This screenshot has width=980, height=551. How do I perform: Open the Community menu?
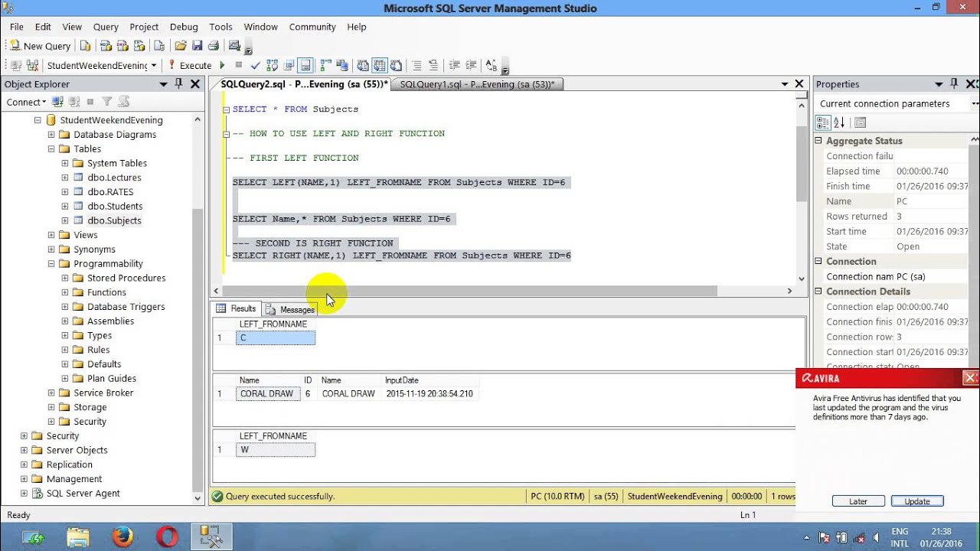(312, 27)
